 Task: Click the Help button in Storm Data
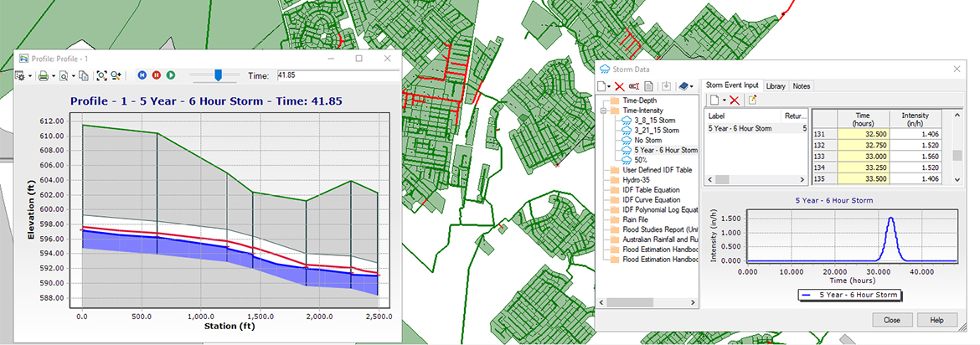[x=936, y=320]
